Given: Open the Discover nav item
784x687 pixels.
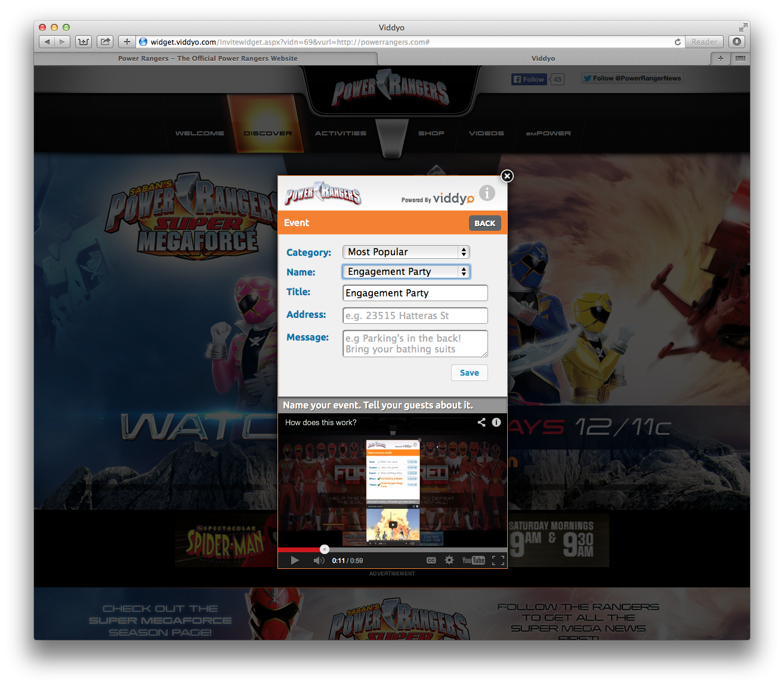Looking at the screenshot, I should (x=268, y=133).
